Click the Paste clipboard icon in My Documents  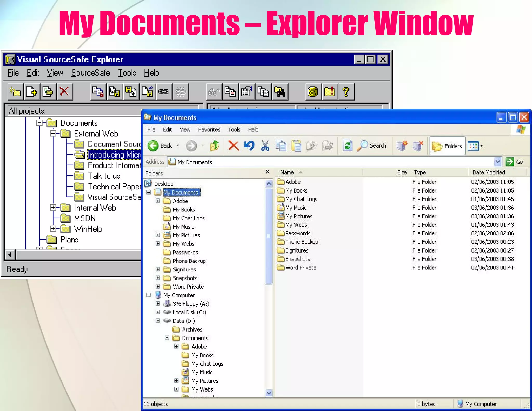296,146
